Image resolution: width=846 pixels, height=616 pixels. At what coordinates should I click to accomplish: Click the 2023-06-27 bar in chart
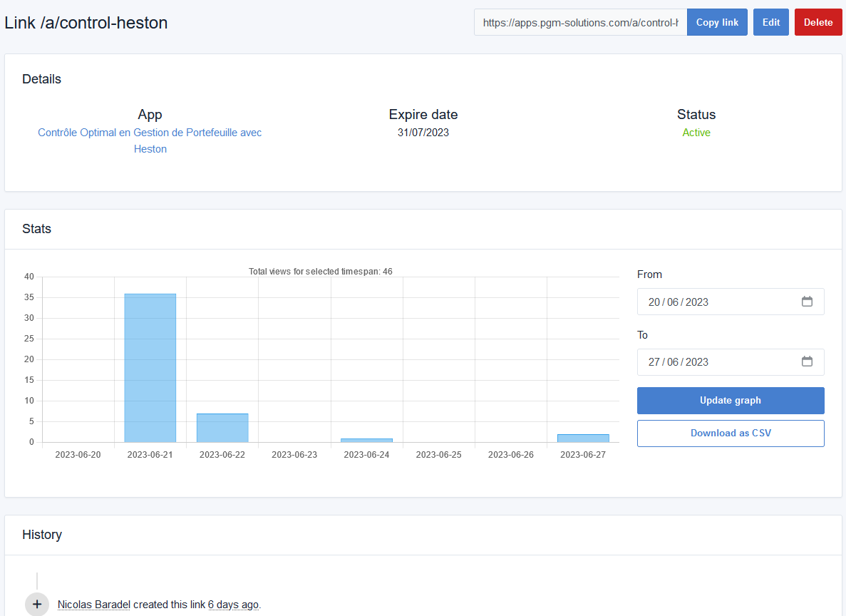point(583,438)
